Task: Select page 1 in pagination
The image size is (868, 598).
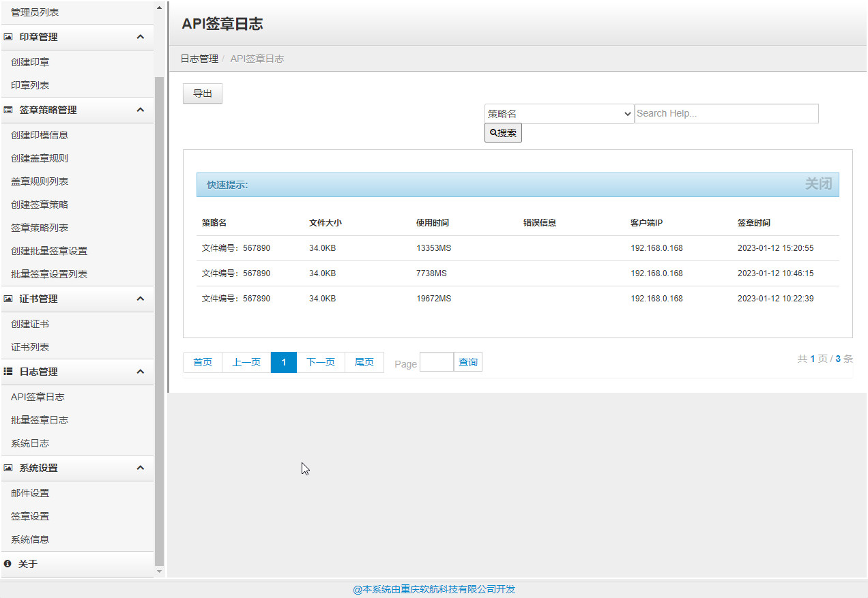Action: [284, 362]
